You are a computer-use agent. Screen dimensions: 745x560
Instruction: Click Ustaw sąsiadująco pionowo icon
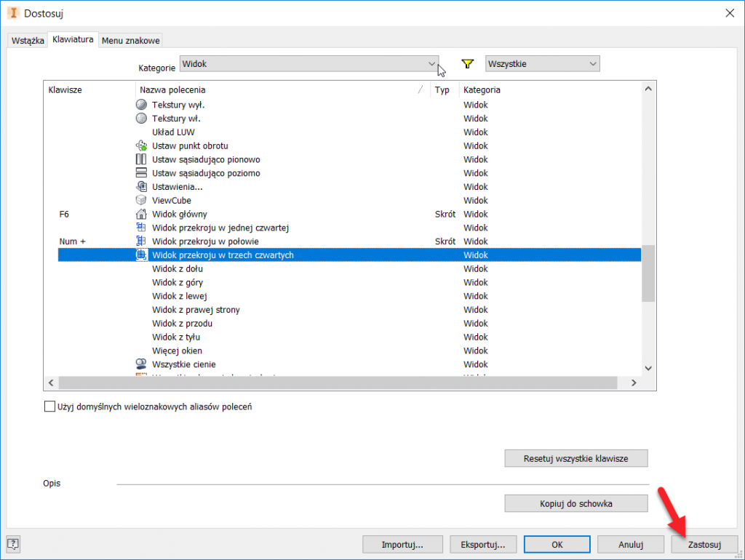click(142, 159)
